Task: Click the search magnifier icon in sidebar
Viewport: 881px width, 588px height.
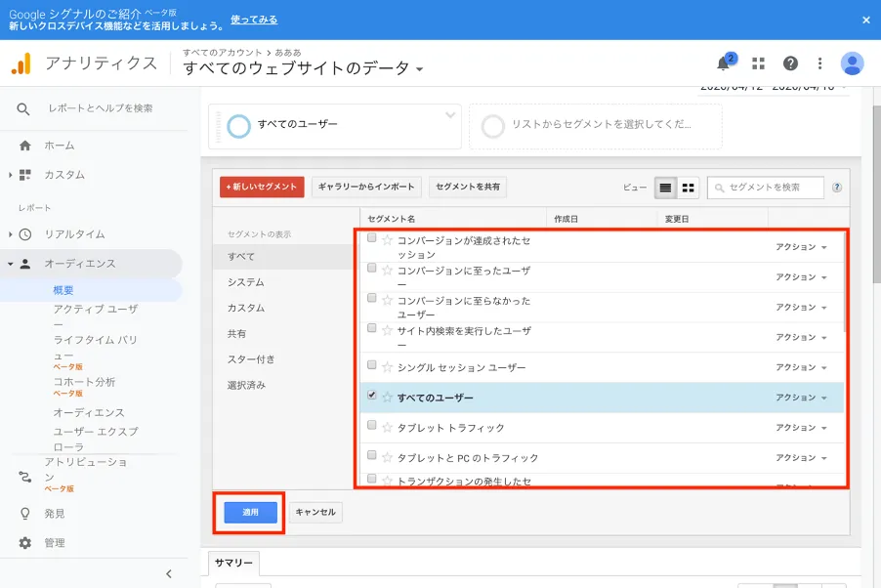Action: pyautogui.click(x=23, y=108)
